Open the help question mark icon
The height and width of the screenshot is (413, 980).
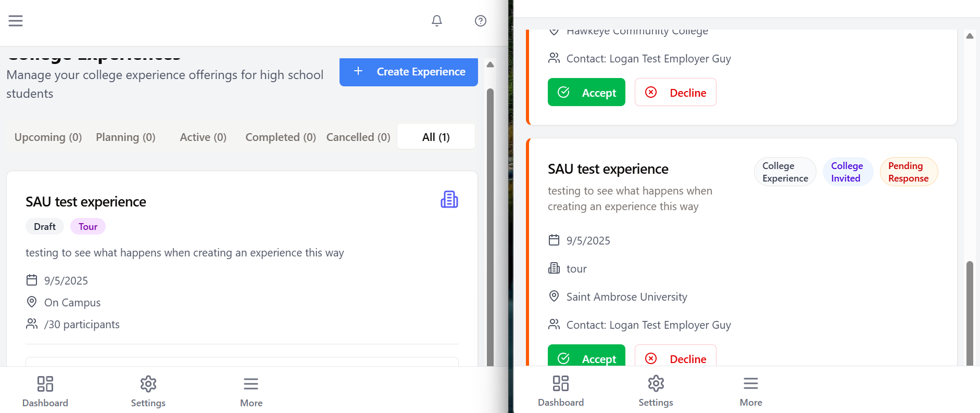[481, 21]
